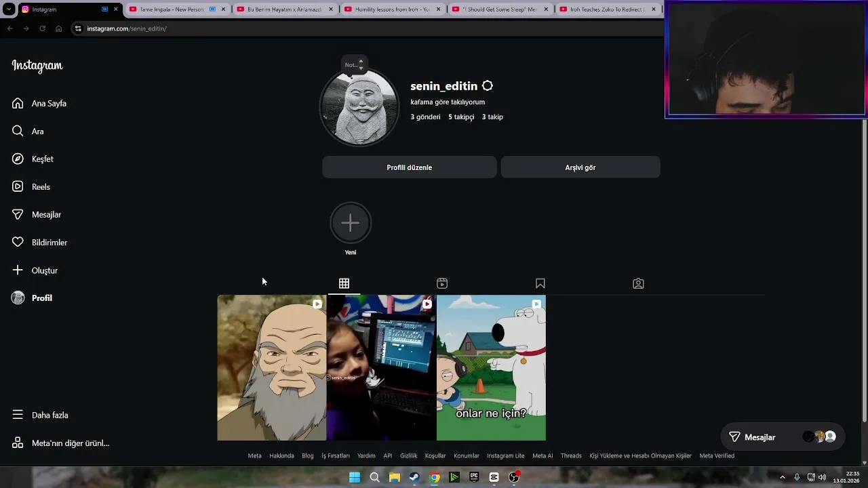868x488 pixels.
Task: Open the 3 gönderi count
Action: click(x=425, y=117)
